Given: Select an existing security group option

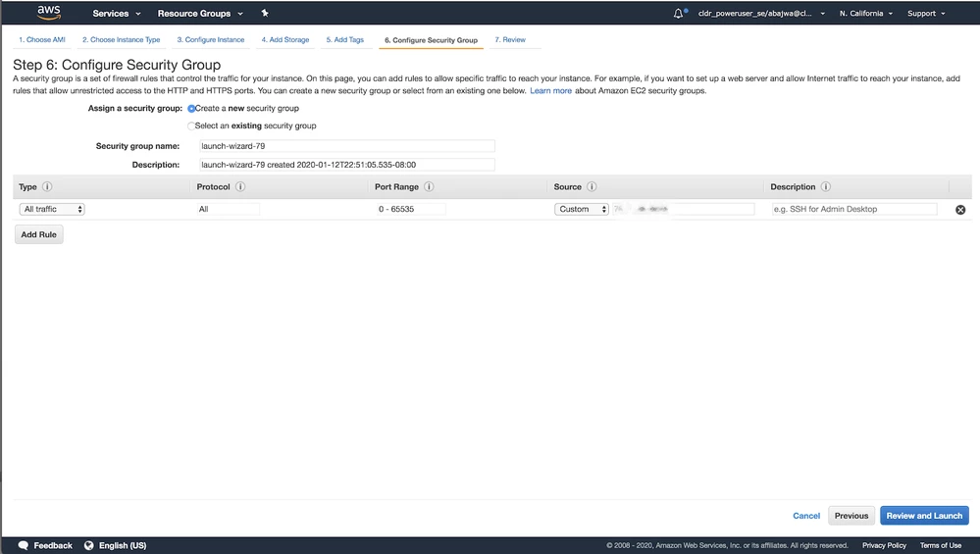Looking at the screenshot, I should point(191,126).
